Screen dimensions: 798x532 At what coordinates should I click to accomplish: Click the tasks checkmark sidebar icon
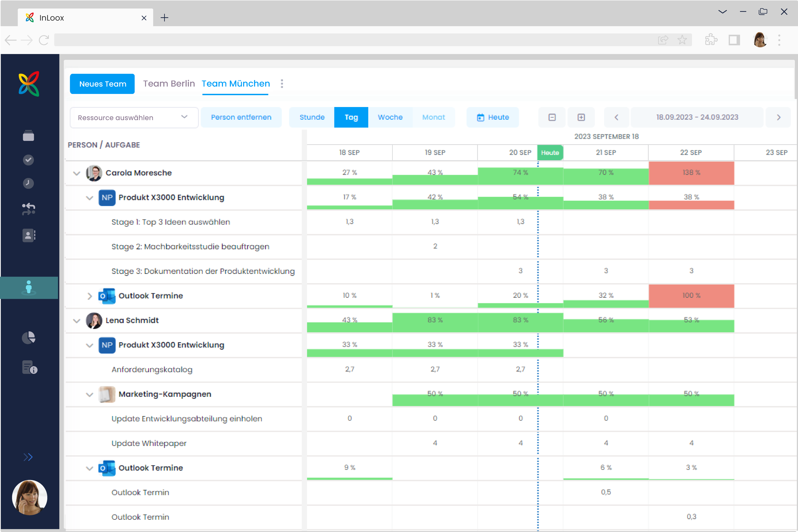(28, 160)
